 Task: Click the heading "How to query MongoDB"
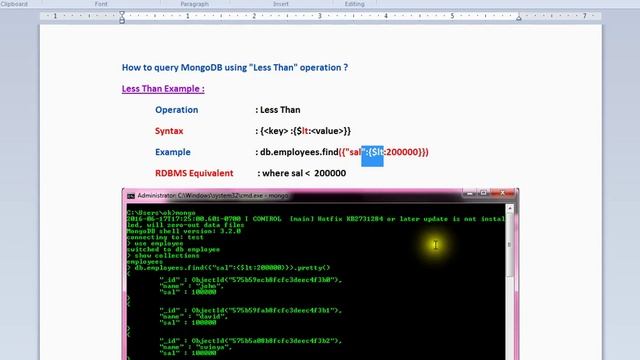click(172, 67)
